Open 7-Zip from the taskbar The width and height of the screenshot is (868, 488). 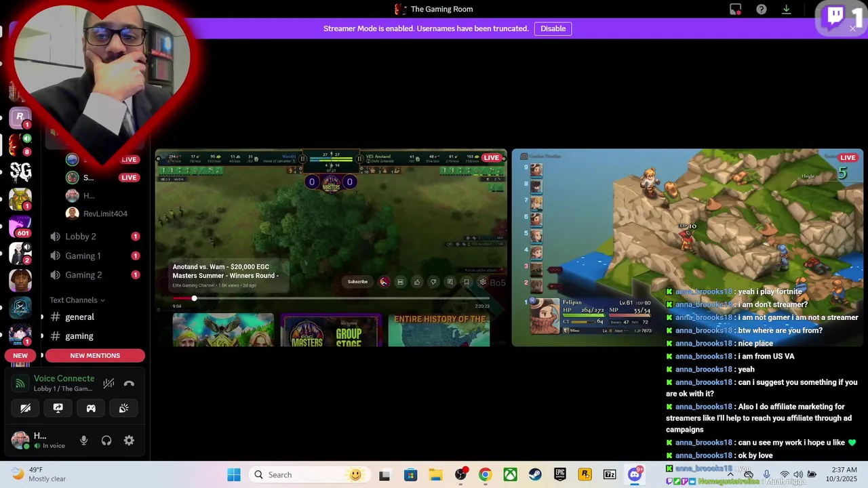[610, 474]
